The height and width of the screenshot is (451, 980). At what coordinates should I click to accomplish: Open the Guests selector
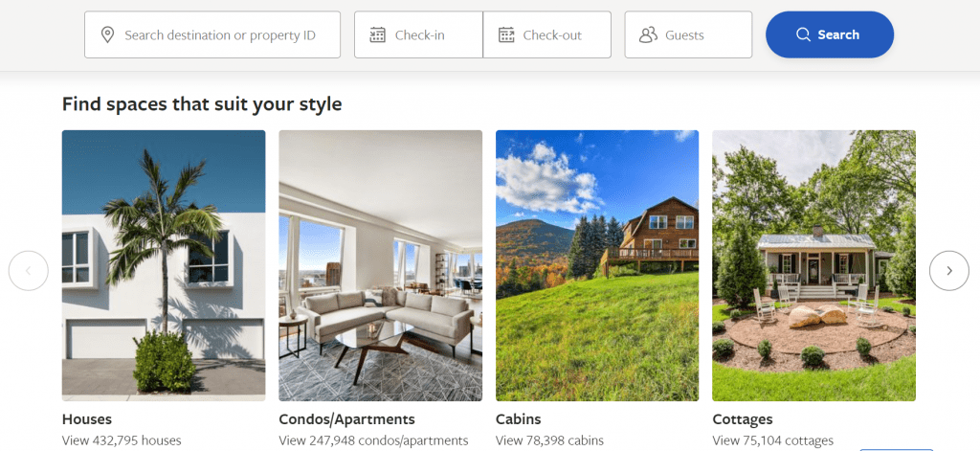tap(688, 34)
